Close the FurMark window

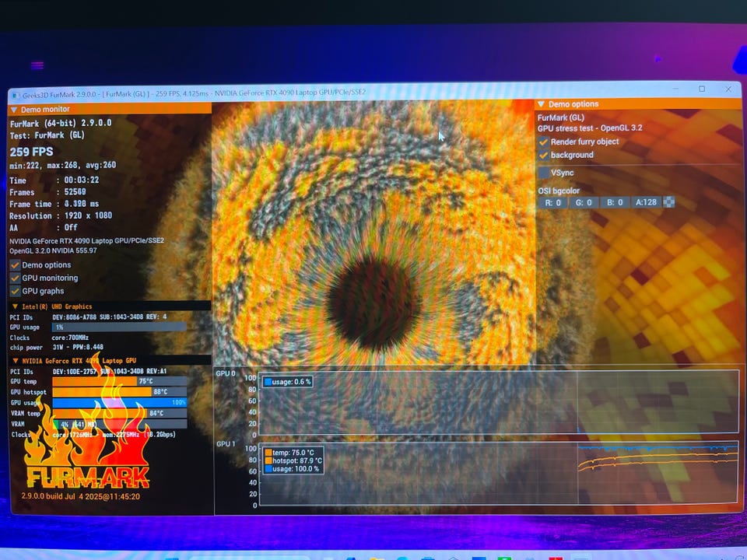point(729,89)
